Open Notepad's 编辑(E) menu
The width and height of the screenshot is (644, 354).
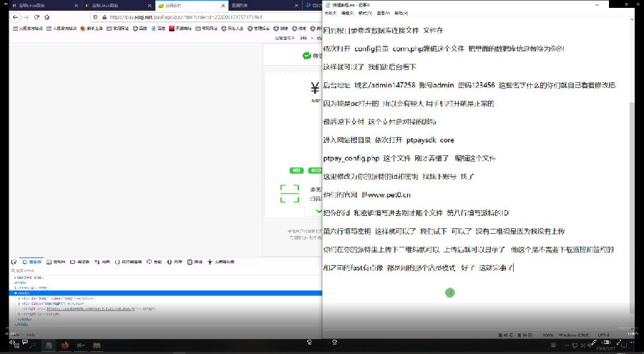(x=348, y=13)
